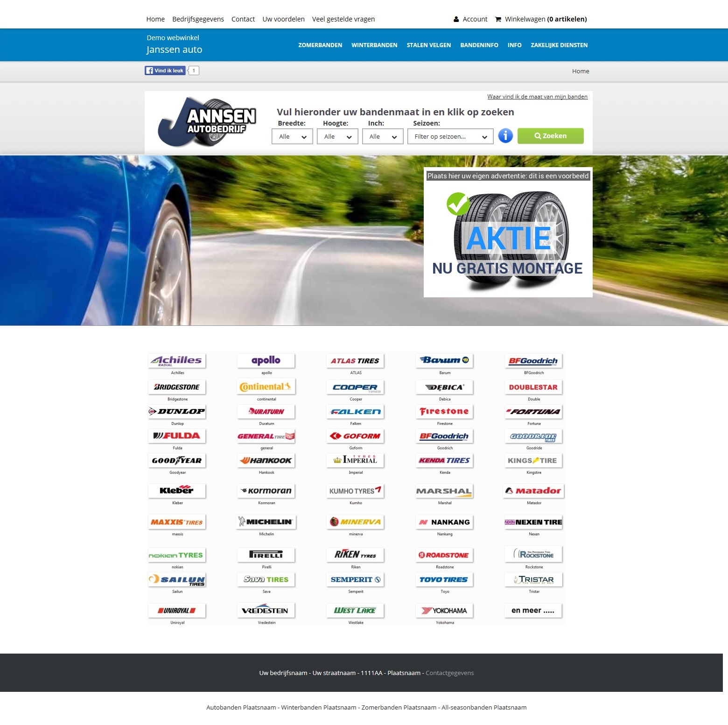Select the Nankang brand logo
This screenshot has width=728, height=725.
tap(445, 522)
